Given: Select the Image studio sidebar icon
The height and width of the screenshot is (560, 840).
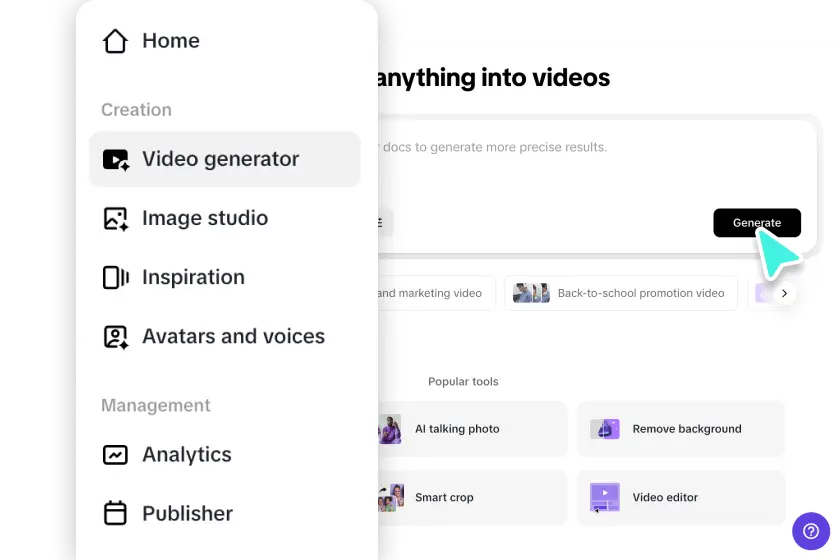Looking at the screenshot, I should point(116,218).
